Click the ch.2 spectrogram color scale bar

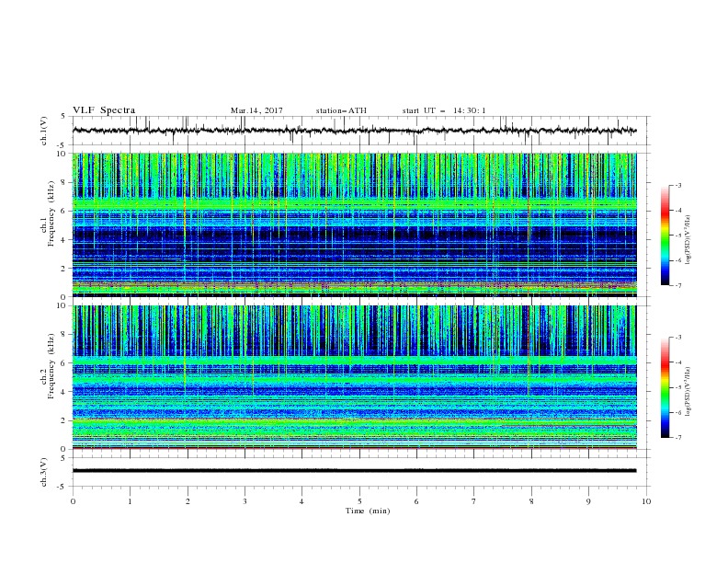(665, 387)
